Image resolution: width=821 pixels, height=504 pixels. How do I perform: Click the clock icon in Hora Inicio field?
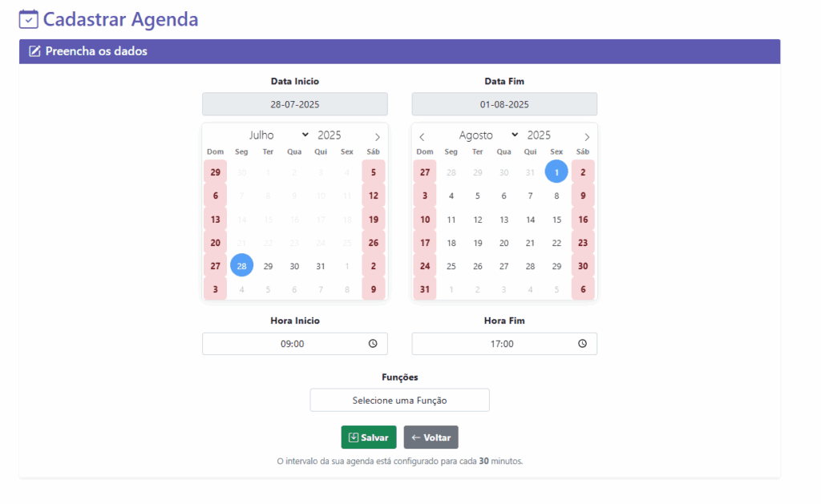coord(373,344)
